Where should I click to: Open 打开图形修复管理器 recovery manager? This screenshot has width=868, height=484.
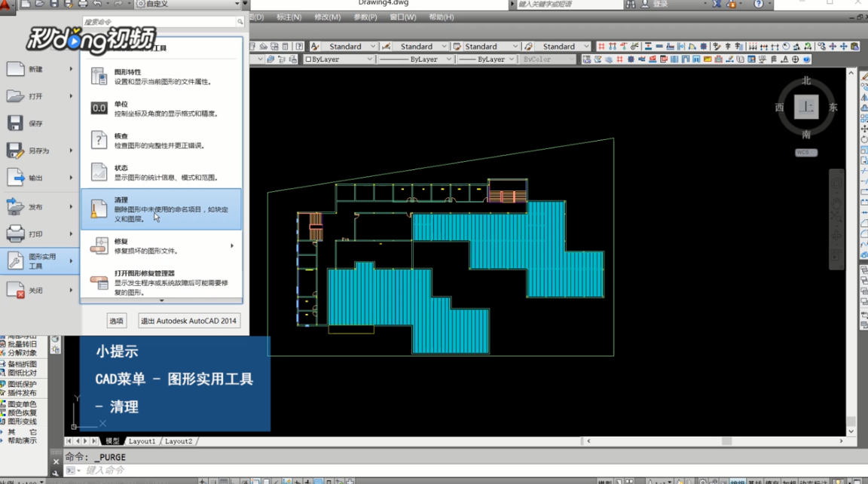[x=161, y=283]
